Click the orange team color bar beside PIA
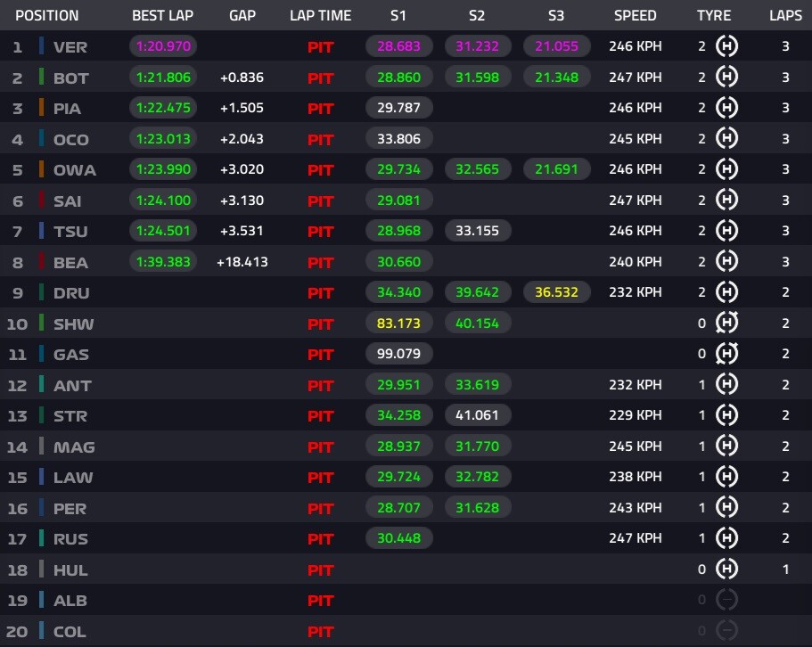The width and height of the screenshot is (812, 647). tap(41, 108)
